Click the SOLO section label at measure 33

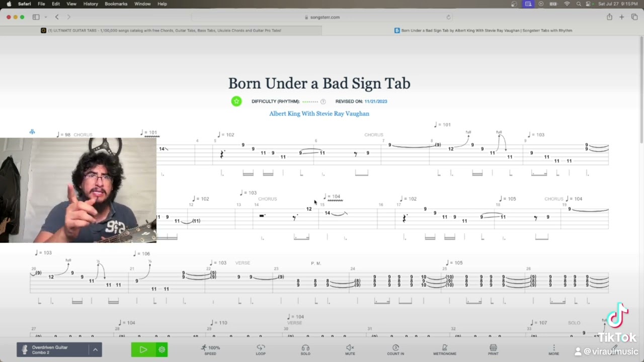tap(574, 323)
